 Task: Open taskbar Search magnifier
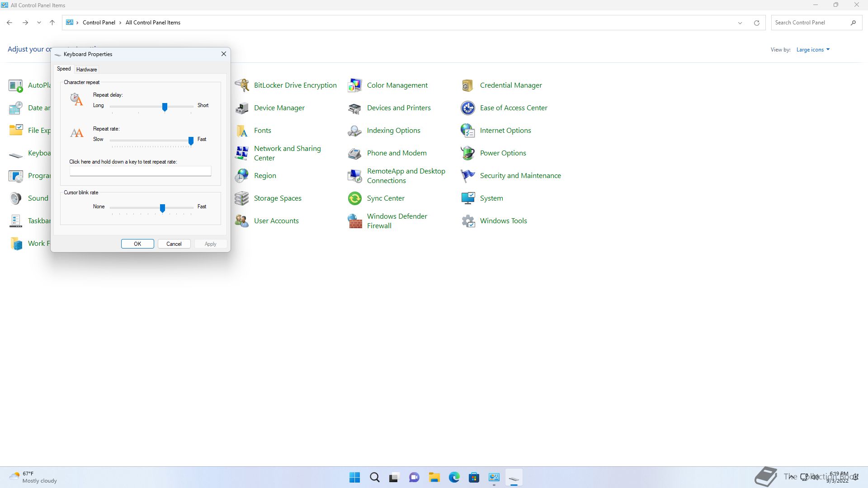click(x=375, y=478)
